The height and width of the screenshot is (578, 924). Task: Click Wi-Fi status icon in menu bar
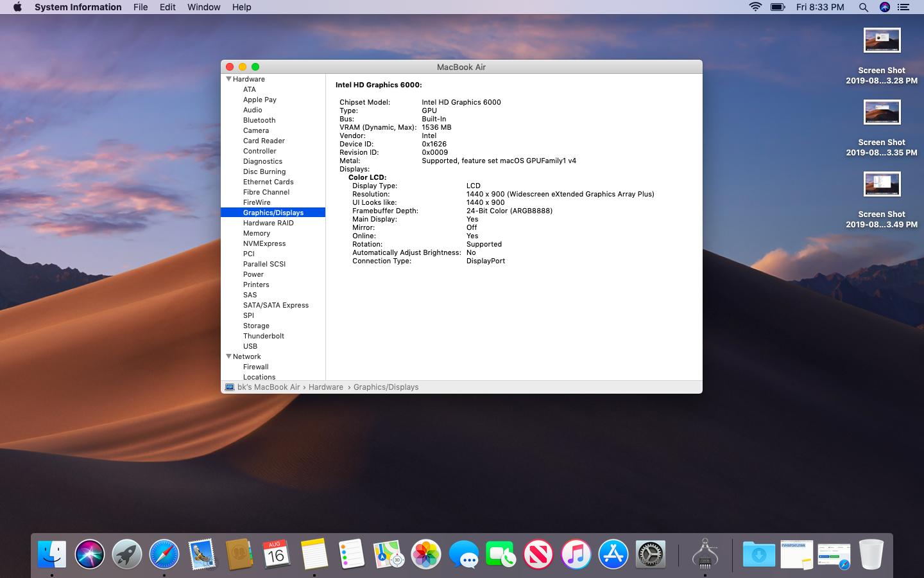point(755,7)
